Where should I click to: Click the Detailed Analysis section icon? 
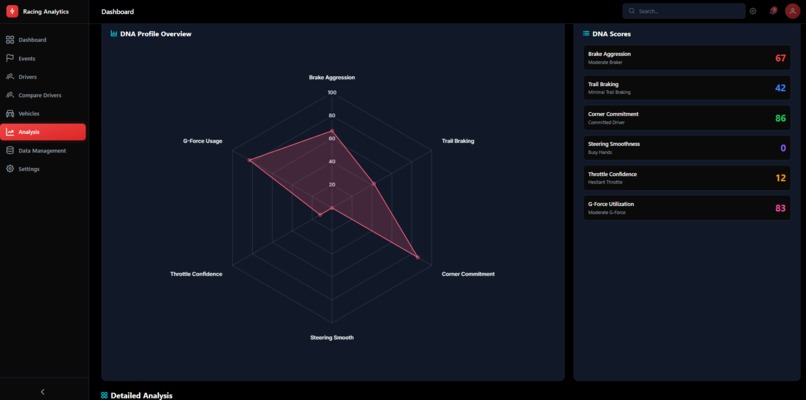(x=104, y=395)
